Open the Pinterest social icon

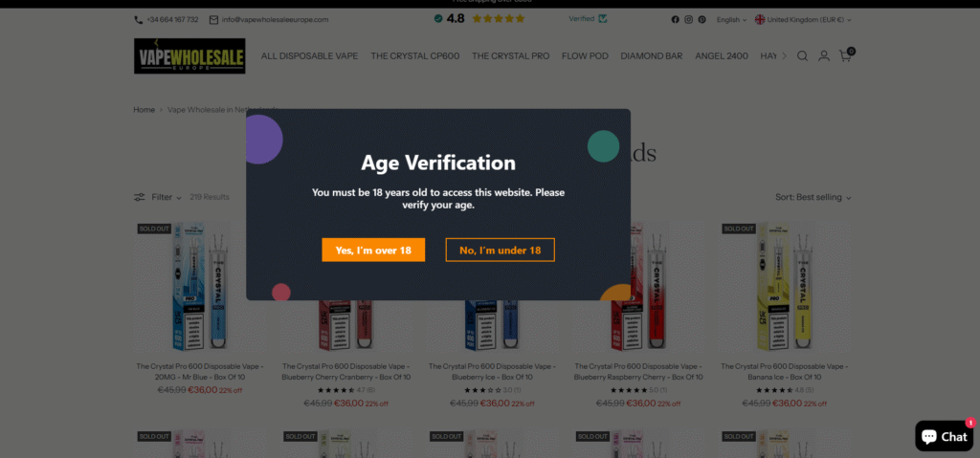click(702, 19)
